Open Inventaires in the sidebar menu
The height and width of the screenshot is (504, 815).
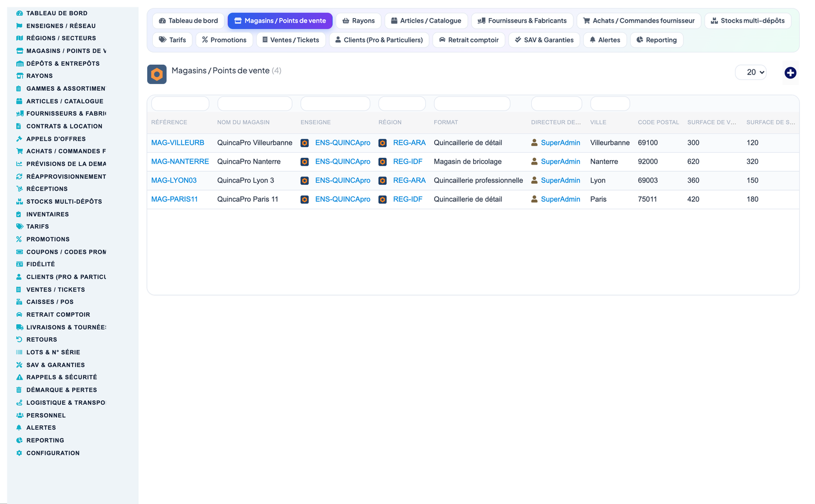point(47,214)
